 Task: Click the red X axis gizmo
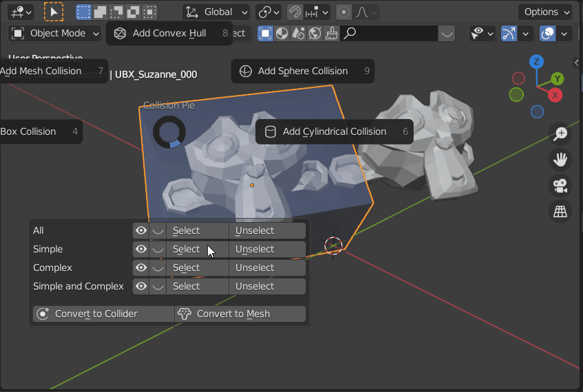(x=555, y=94)
